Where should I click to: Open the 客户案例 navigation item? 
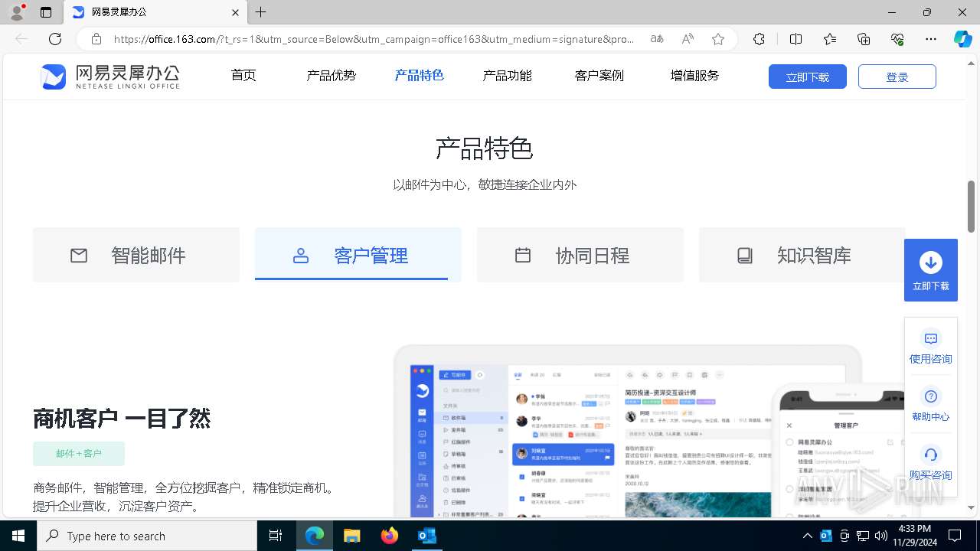[x=599, y=75]
